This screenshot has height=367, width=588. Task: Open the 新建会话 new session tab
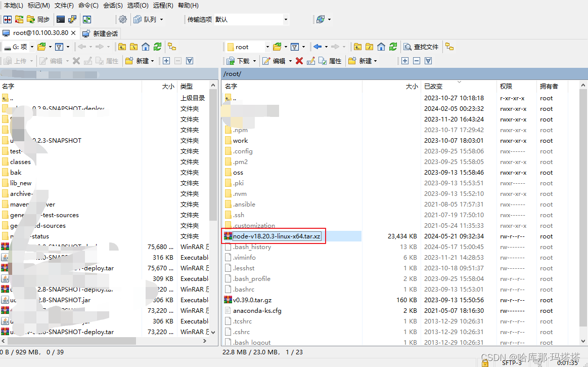(x=101, y=33)
